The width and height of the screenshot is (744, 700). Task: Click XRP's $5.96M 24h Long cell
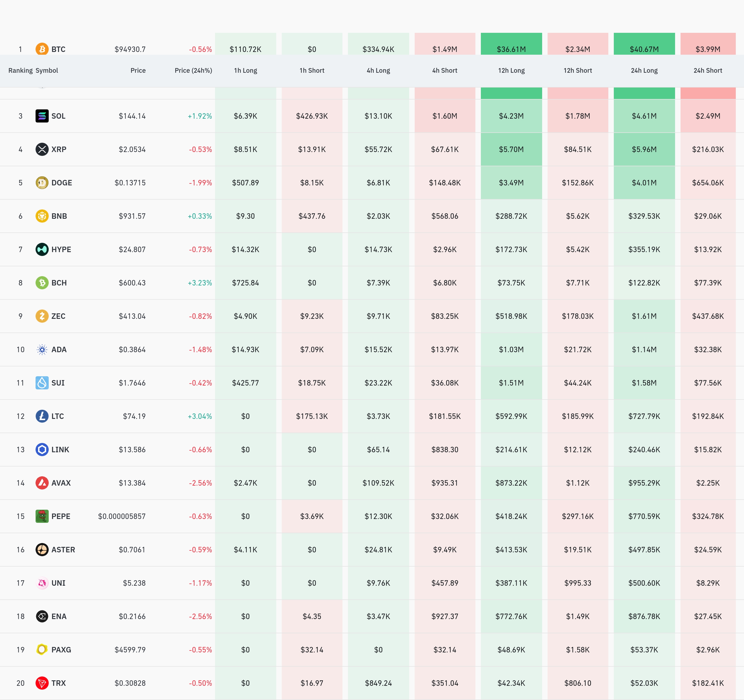click(x=644, y=149)
